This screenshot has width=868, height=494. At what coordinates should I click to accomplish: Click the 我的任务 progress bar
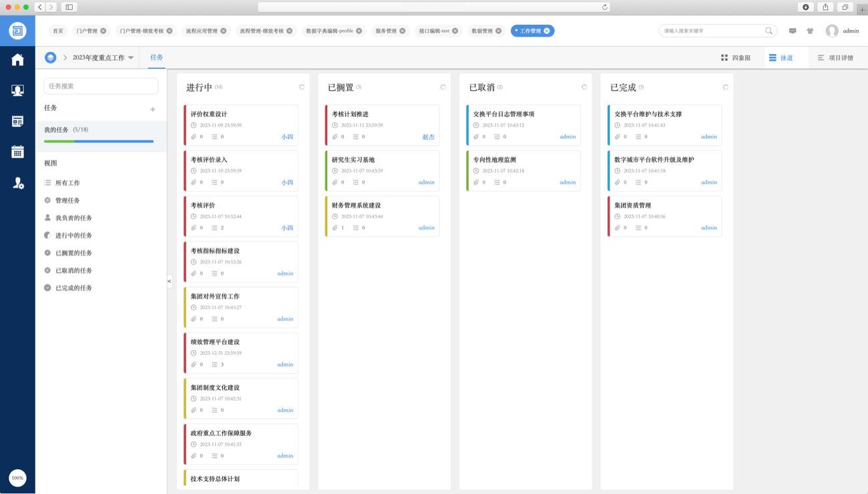pyautogui.click(x=99, y=142)
